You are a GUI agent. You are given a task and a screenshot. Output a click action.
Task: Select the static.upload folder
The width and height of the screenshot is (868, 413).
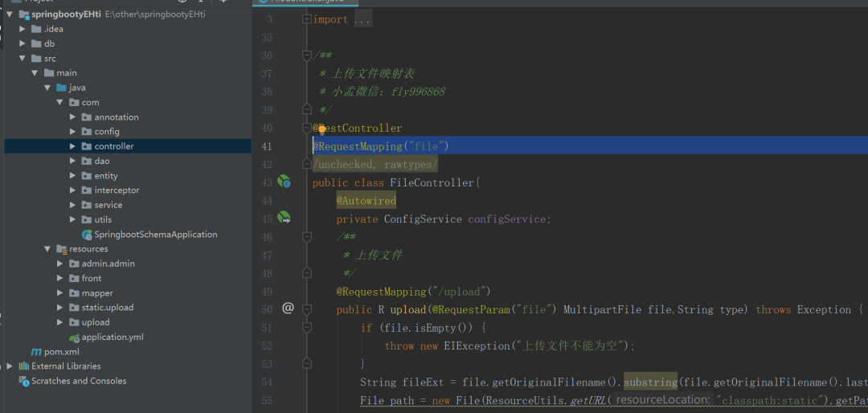click(108, 308)
